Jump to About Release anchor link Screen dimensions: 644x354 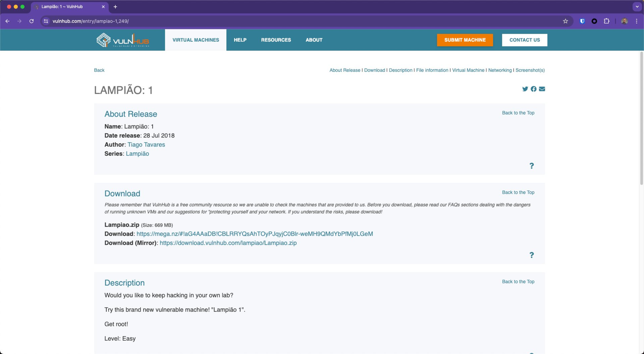[345, 70]
